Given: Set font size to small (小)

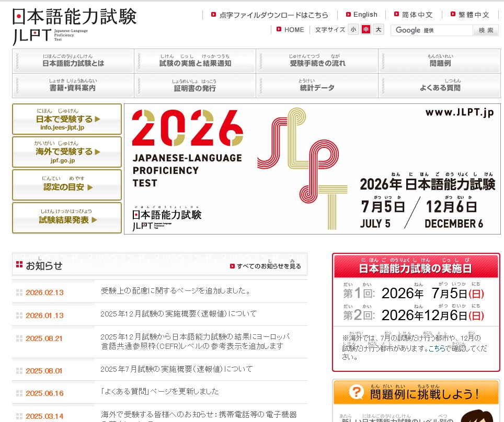Looking at the screenshot, I should pos(354,30).
